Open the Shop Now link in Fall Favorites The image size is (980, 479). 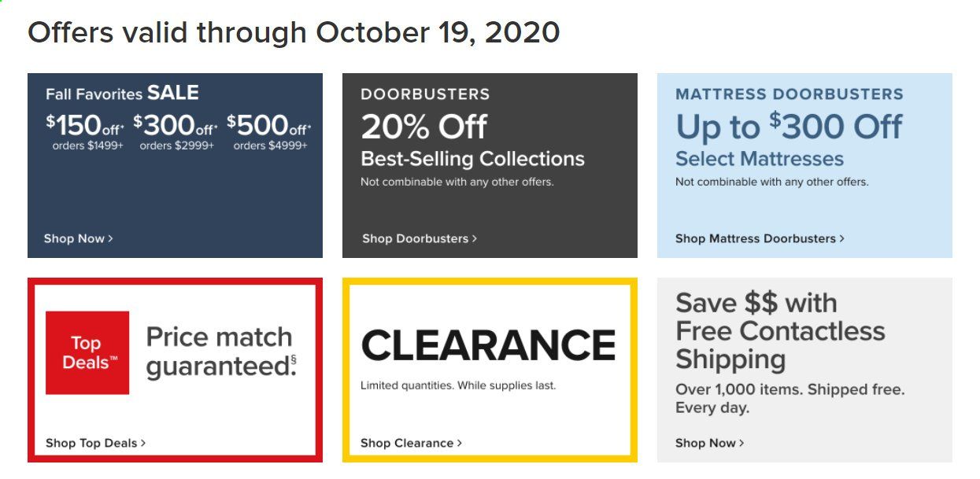click(x=78, y=238)
